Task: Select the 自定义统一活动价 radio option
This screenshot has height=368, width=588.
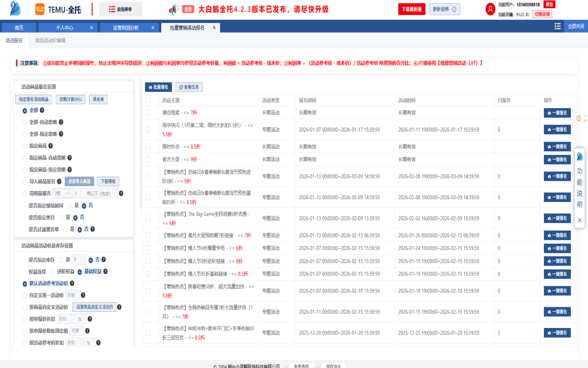Action: coord(25,295)
